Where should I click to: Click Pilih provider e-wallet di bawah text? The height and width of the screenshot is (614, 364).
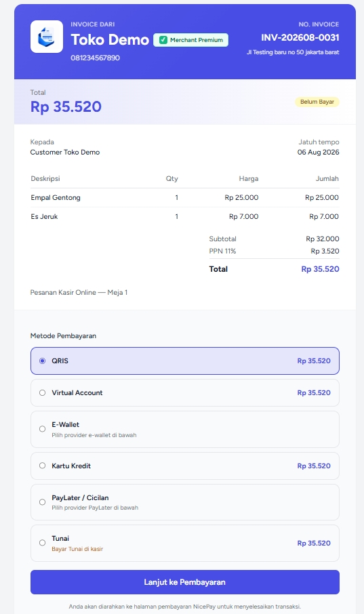tap(94, 435)
